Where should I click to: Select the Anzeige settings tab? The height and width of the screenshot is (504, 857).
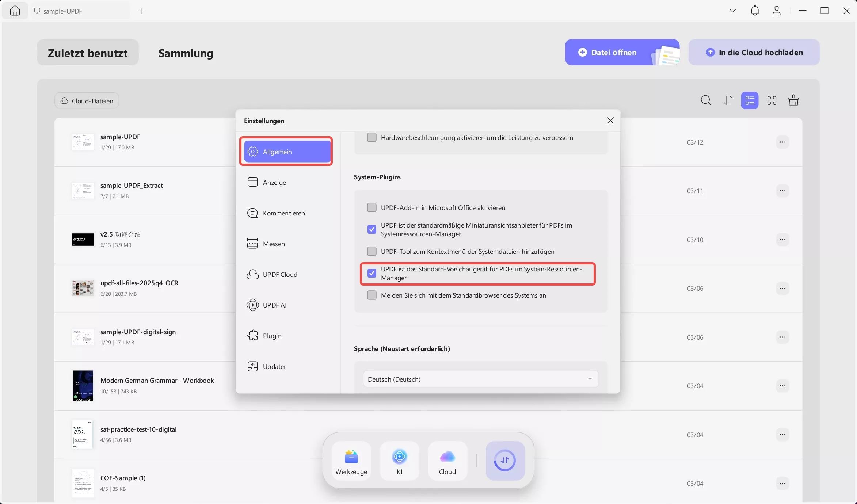(274, 182)
